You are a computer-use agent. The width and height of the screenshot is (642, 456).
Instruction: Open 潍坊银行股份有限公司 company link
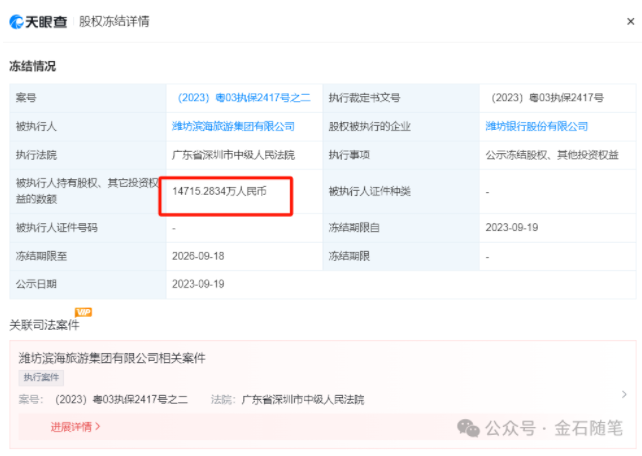click(536, 126)
